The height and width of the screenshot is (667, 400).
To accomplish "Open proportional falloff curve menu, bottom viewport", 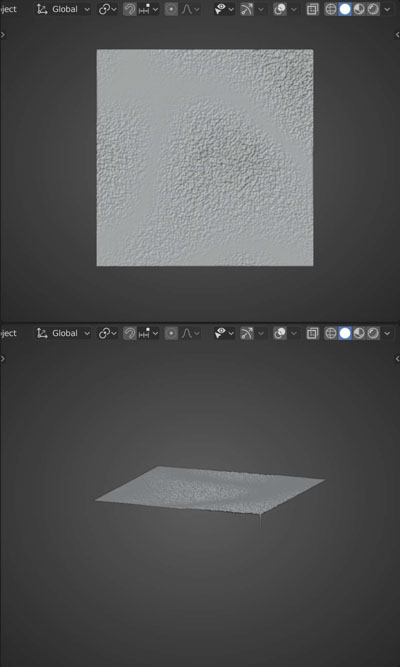I will tap(190, 333).
